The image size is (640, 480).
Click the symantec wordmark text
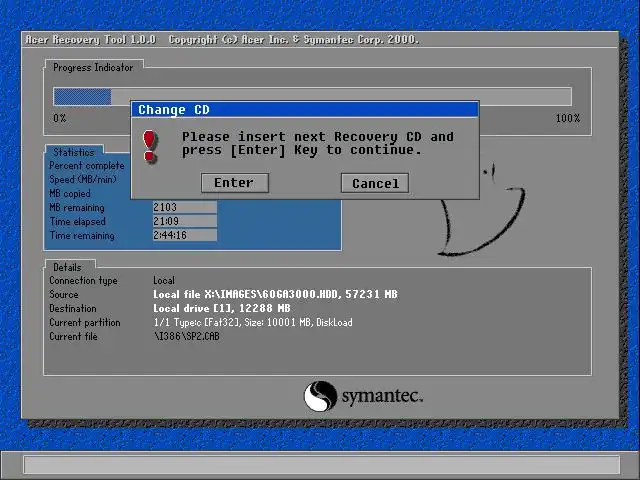point(382,396)
